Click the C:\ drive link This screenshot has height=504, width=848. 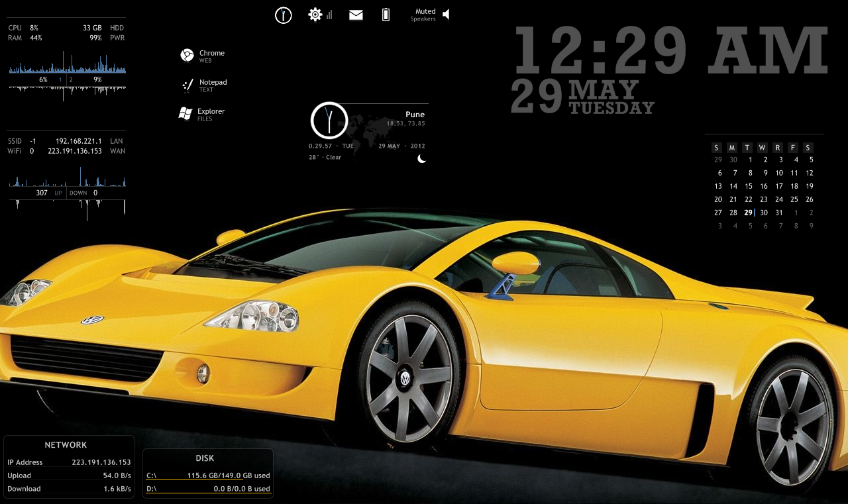pos(152,474)
